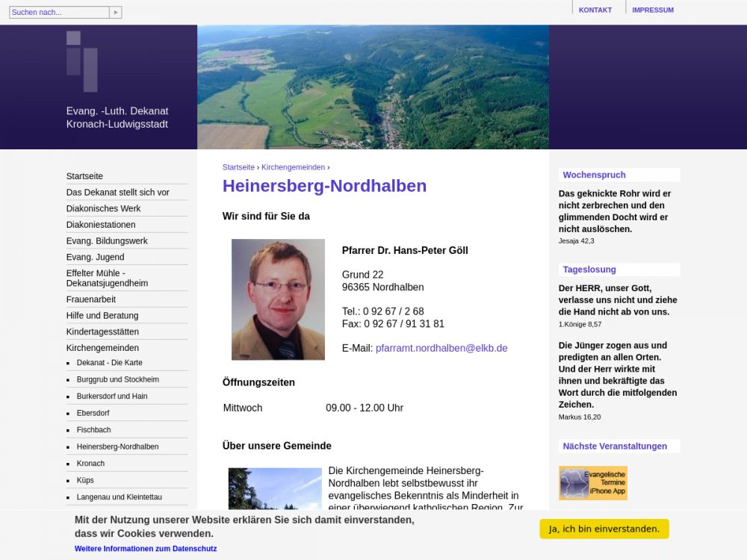The image size is (747, 560).
Task: Navigate to Diakonisches Werk
Action: (x=103, y=208)
